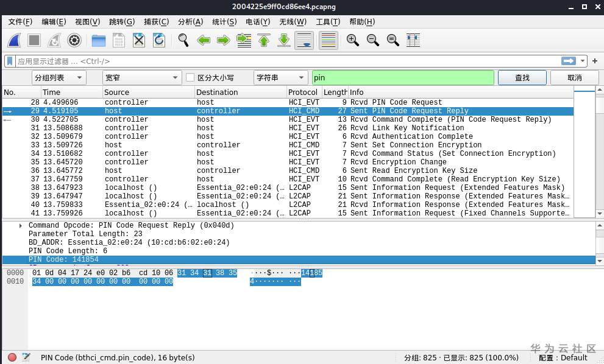This screenshot has height=364, width=604.
Task: Focus the display filter input field
Action: pos(288,61)
